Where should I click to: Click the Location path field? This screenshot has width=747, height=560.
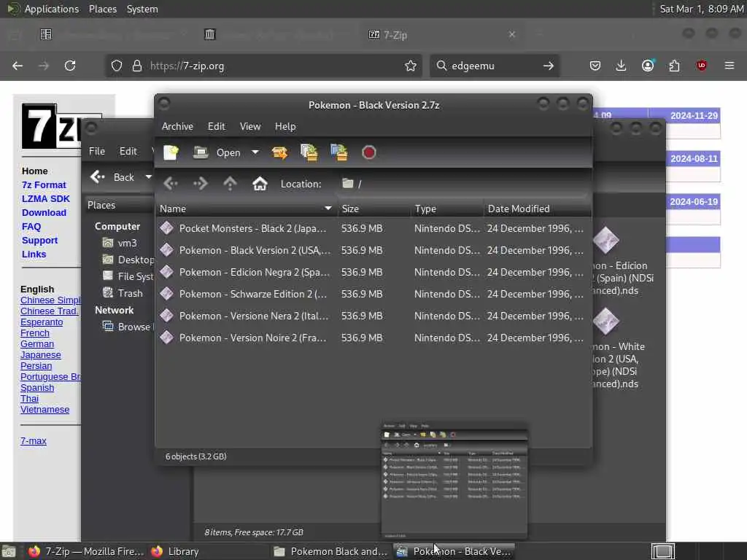coord(462,184)
